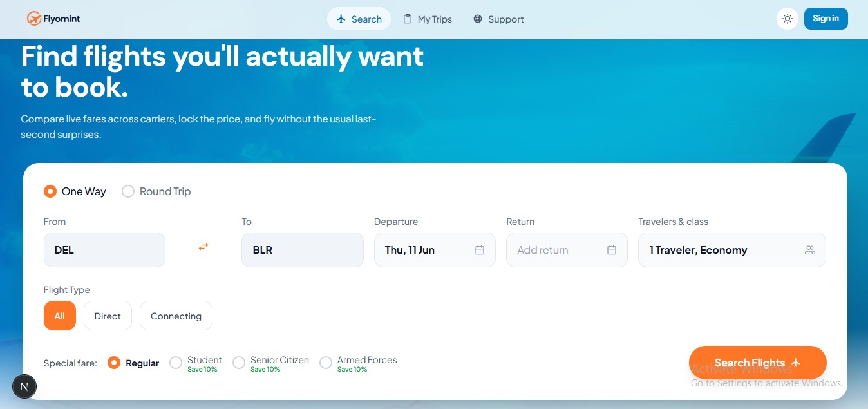868x409 pixels.
Task: Open the Support tab
Action: click(498, 19)
